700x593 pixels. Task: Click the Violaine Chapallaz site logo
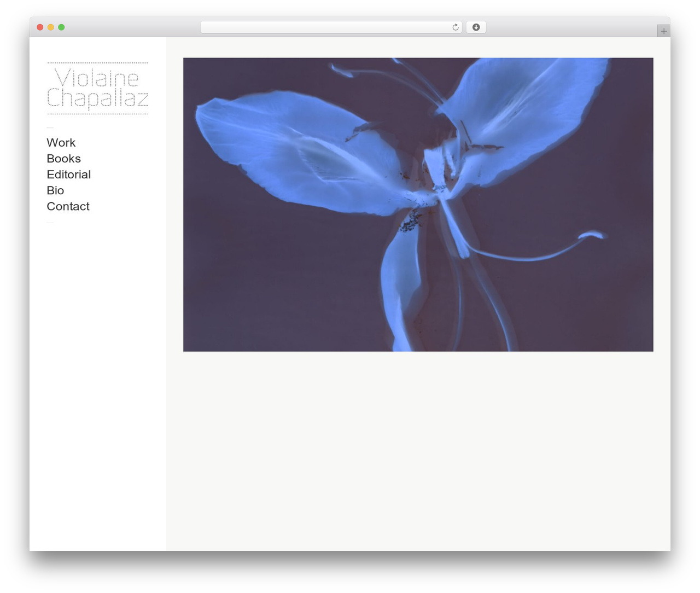(x=98, y=89)
